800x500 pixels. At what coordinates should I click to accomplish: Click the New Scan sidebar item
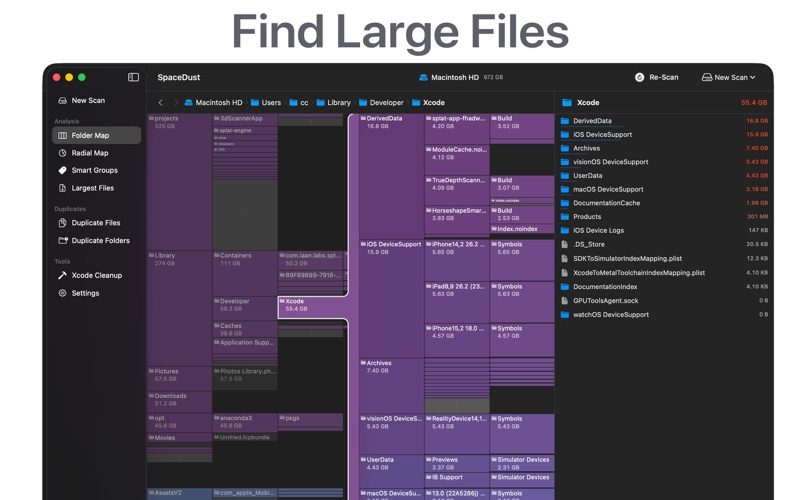pos(96,101)
